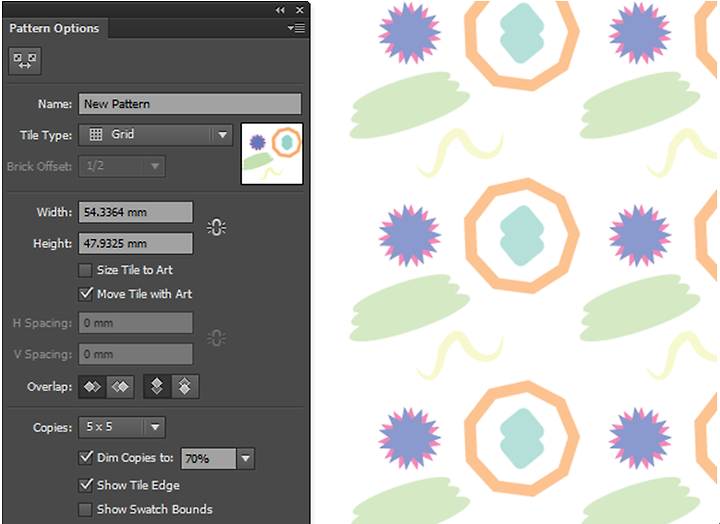Click the Tile Type label
Screen dimensions: 720x524
click(46, 135)
